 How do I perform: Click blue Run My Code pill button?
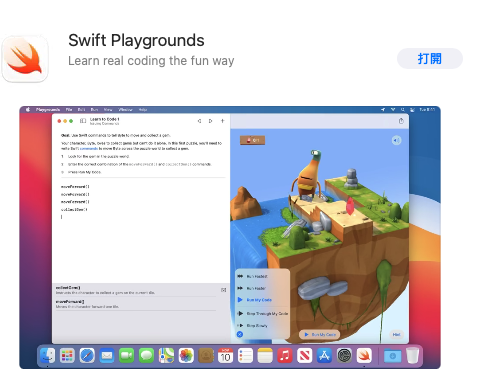pyautogui.click(x=319, y=334)
